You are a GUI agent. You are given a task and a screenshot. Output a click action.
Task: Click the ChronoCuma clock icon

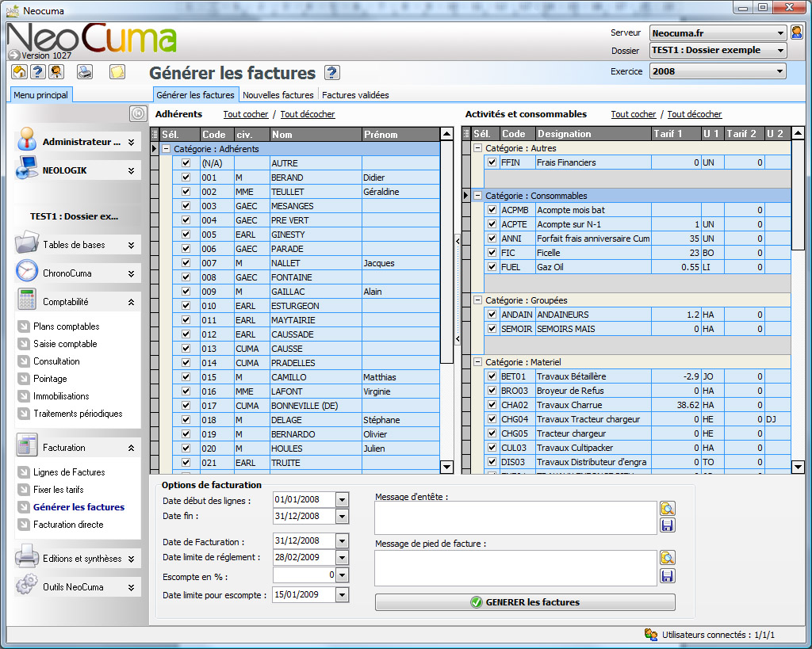pyautogui.click(x=26, y=271)
